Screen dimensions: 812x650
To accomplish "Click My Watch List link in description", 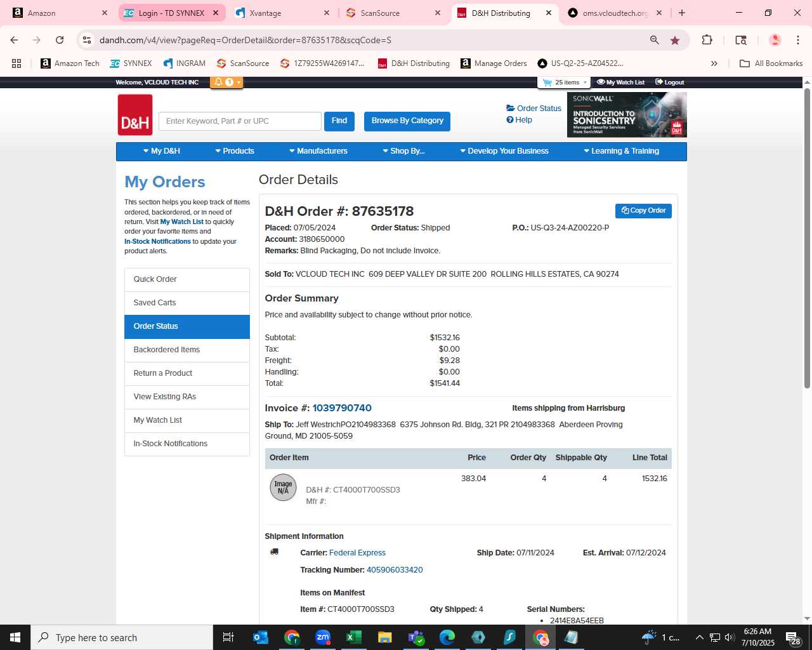I will click(x=182, y=222).
